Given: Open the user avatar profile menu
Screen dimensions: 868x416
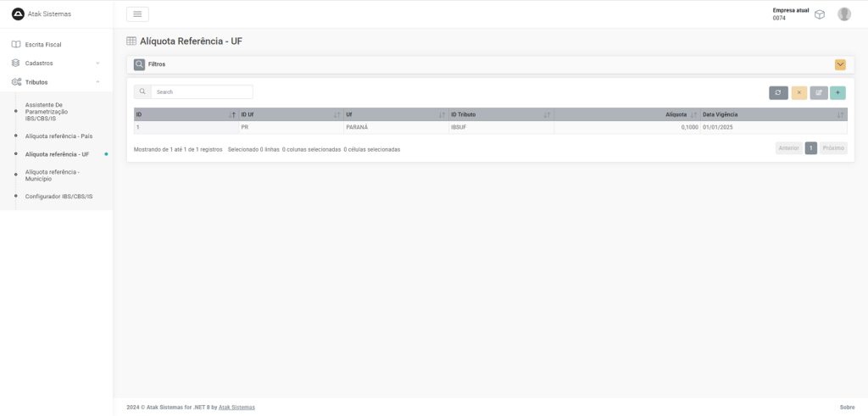Looking at the screenshot, I should pyautogui.click(x=843, y=14).
